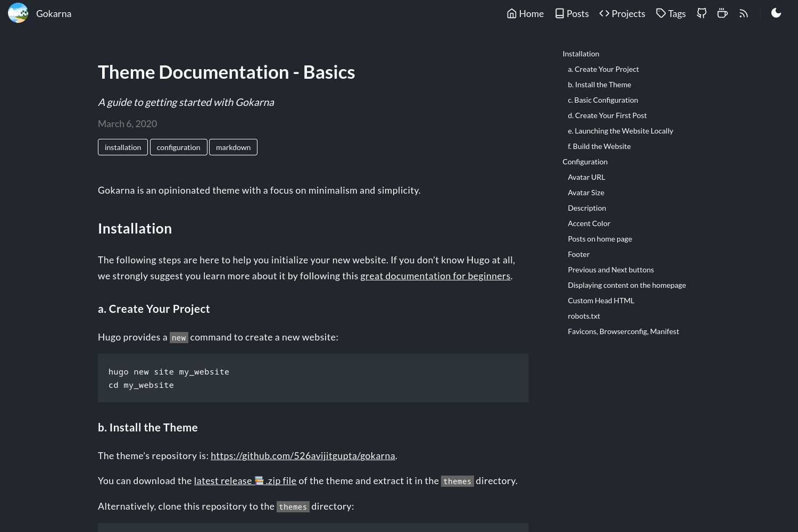Click the main Installation heading
798x532 pixels.
pyautogui.click(x=135, y=229)
